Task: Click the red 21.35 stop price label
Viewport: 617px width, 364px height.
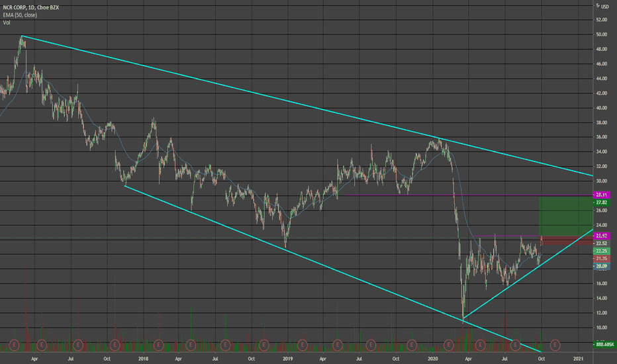Action: [601, 259]
